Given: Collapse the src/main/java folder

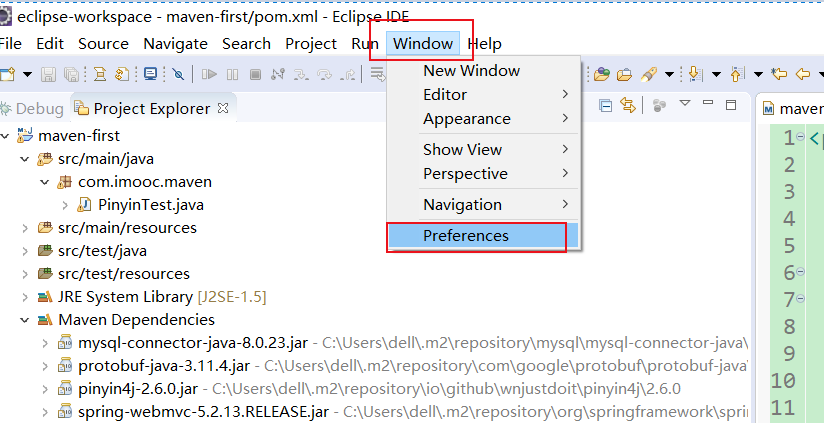Looking at the screenshot, I should coord(25,159).
